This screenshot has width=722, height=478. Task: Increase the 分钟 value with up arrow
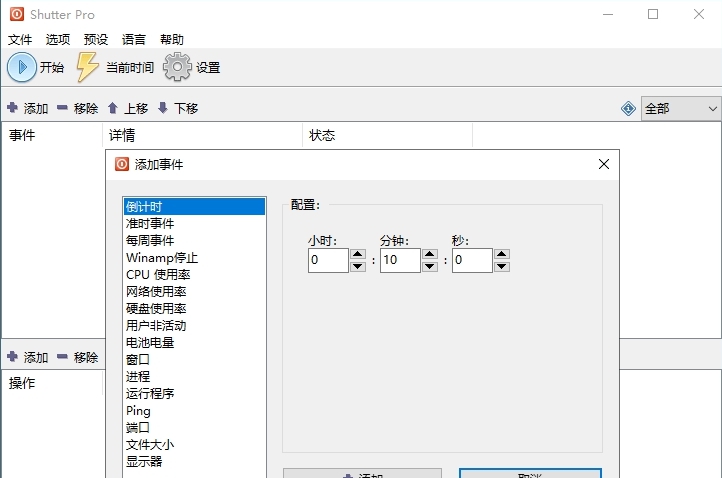[430, 254]
